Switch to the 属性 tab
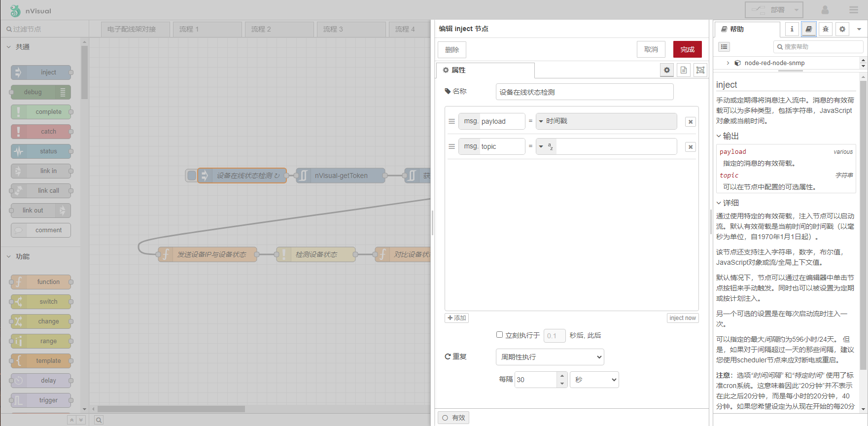Viewport: 868px width, 426px height. pos(485,71)
